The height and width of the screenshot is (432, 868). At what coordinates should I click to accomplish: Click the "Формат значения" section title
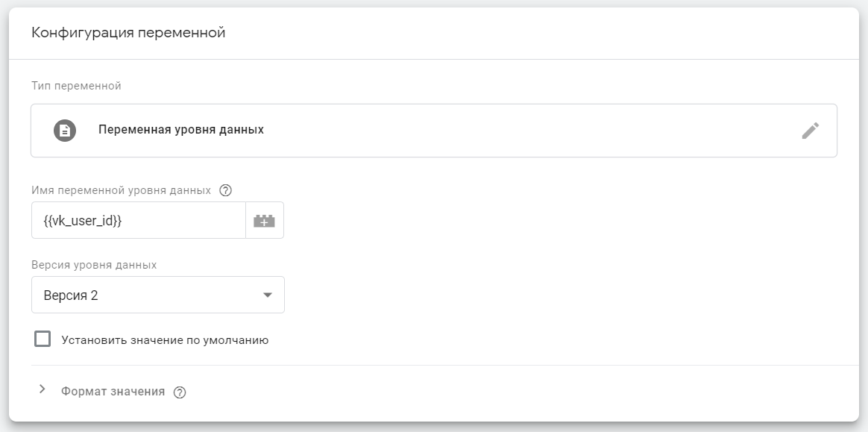113,391
